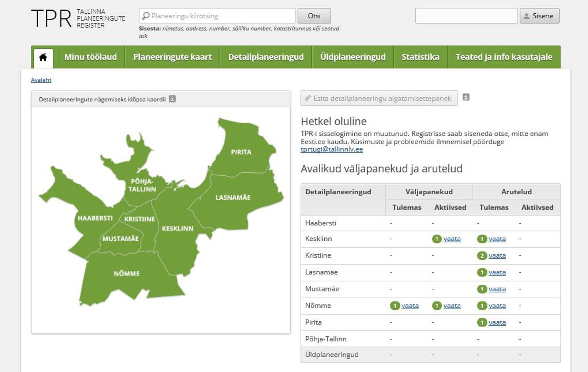
Task: Click info icon next to proposal button
Action: click(x=466, y=97)
